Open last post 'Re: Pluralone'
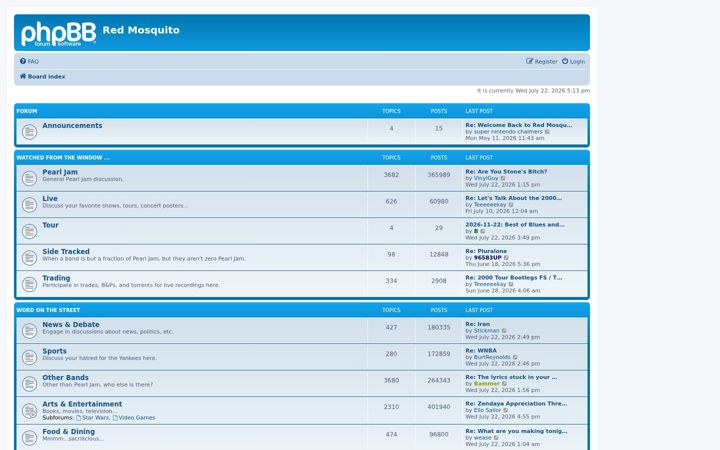 (x=486, y=251)
